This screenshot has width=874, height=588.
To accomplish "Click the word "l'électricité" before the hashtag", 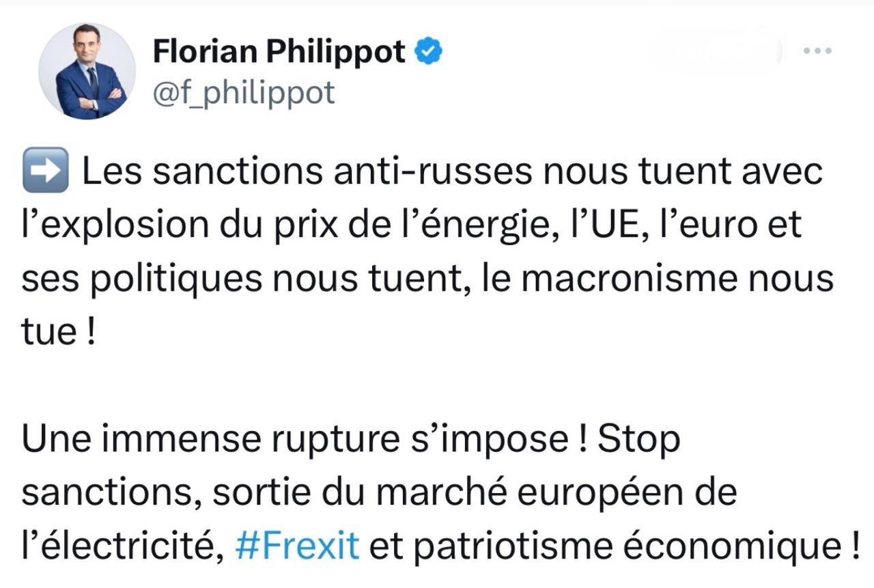I will pos(121,546).
